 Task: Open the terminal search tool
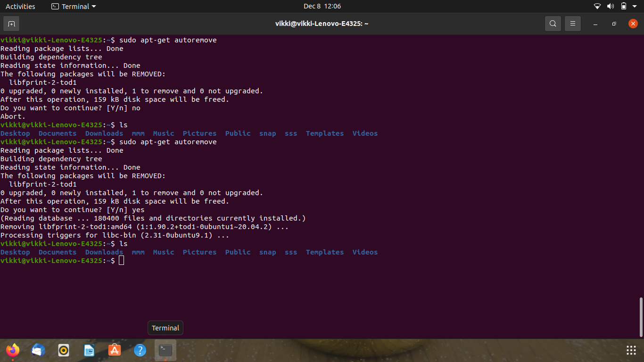(x=553, y=24)
